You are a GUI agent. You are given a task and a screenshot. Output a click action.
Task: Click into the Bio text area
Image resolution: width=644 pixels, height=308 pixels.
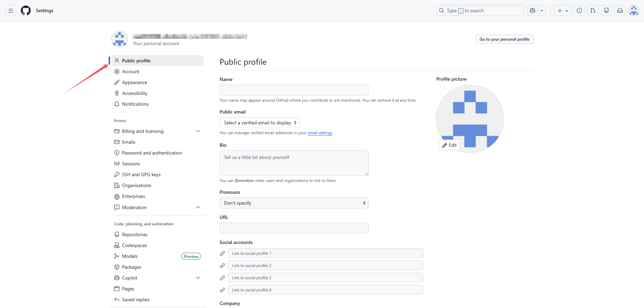point(294,163)
